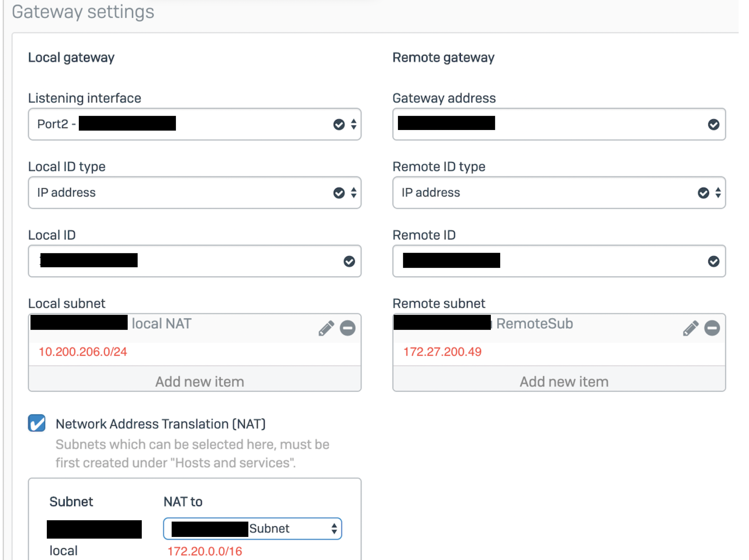Edit the RemoteSub entry with pencil icon

(x=690, y=328)
